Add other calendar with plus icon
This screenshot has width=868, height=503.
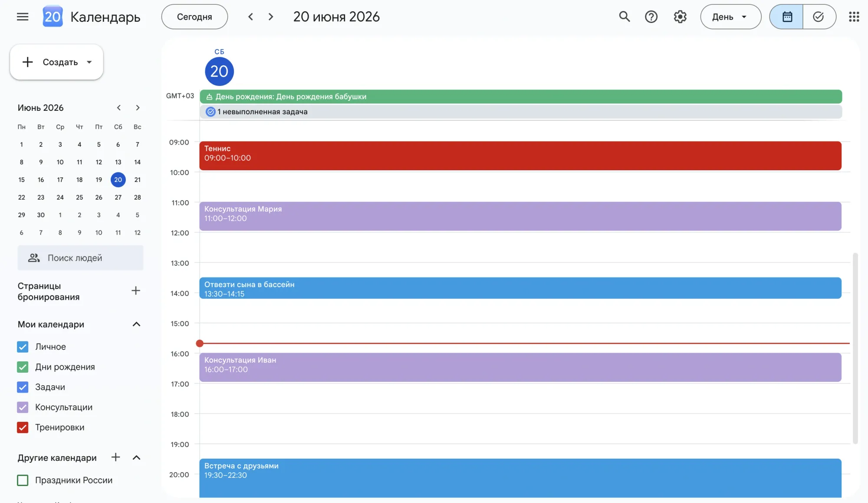click(x=115, y=457)
